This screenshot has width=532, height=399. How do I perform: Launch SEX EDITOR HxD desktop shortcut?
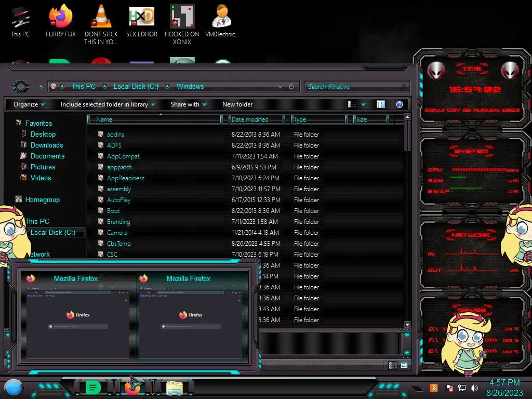(x=141, y=21)
